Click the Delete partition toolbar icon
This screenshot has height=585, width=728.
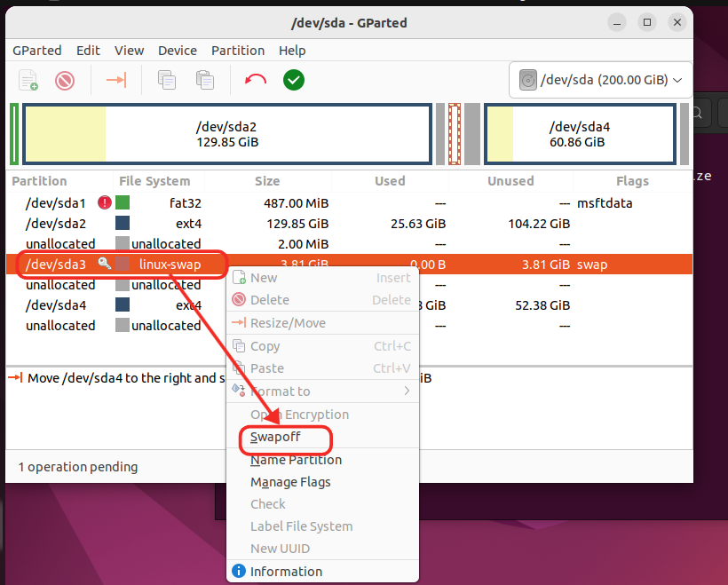point(65,80)
